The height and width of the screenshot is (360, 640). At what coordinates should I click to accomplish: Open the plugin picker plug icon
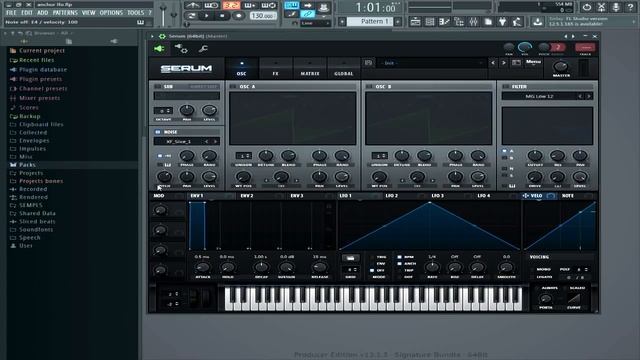coord(502,22)
